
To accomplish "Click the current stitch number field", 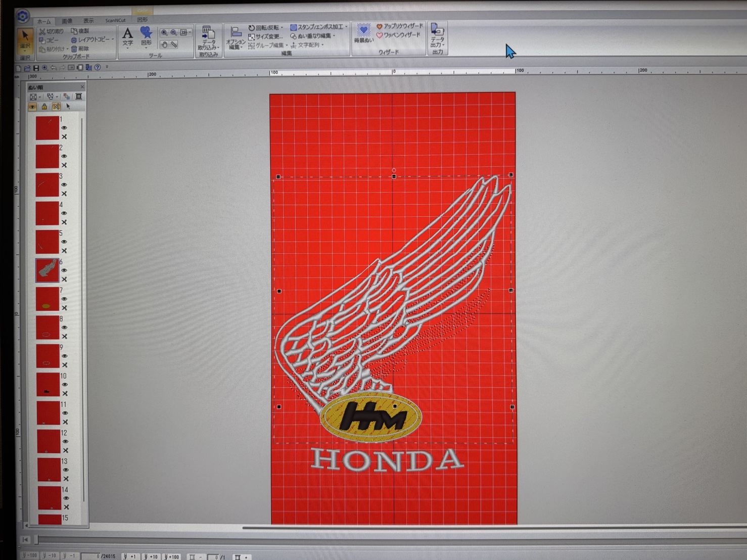I will coord(91,556).
